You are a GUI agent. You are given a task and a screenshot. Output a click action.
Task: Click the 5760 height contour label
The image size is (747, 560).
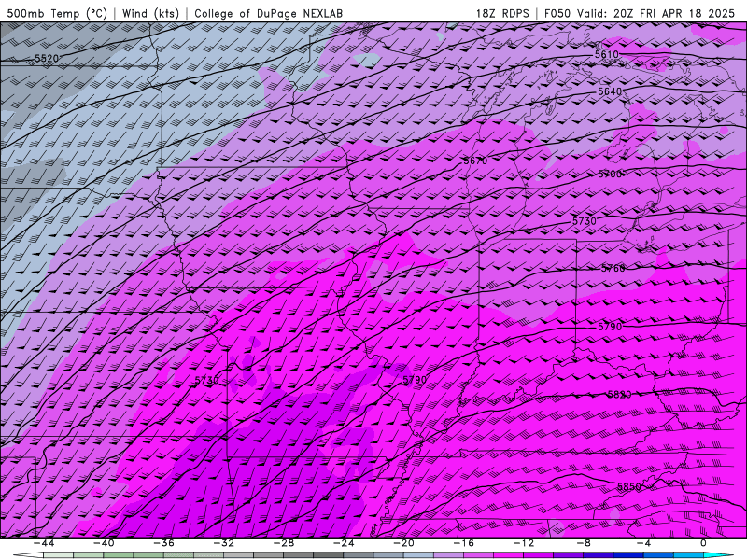coord(613,268)
